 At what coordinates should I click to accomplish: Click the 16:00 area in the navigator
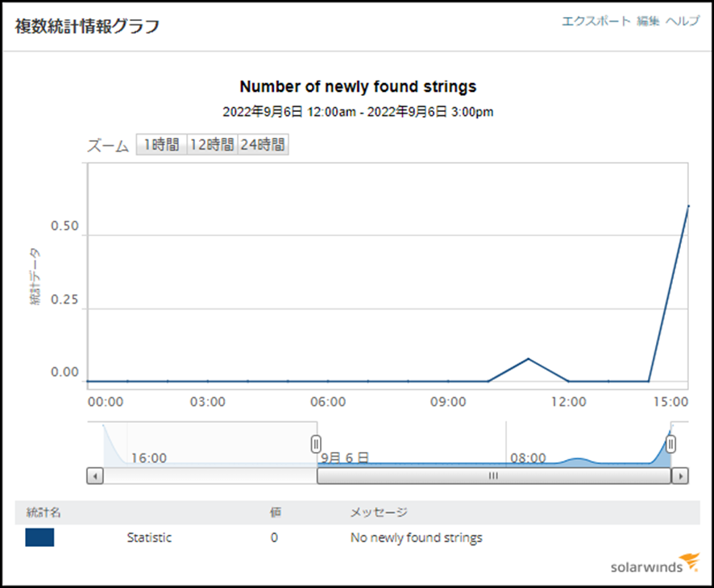click(149, 458)
